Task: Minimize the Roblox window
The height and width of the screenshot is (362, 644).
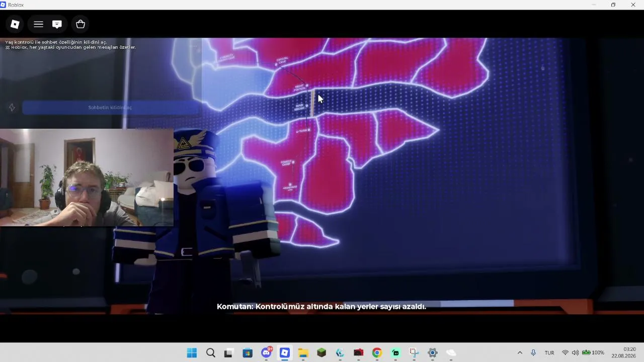Action: [x=594, y=5]
